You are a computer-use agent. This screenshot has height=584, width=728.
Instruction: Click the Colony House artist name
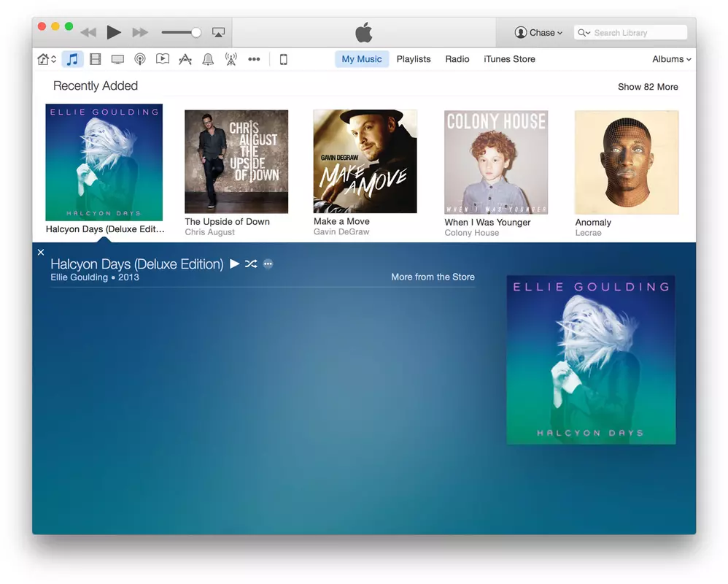click(472, 233)
